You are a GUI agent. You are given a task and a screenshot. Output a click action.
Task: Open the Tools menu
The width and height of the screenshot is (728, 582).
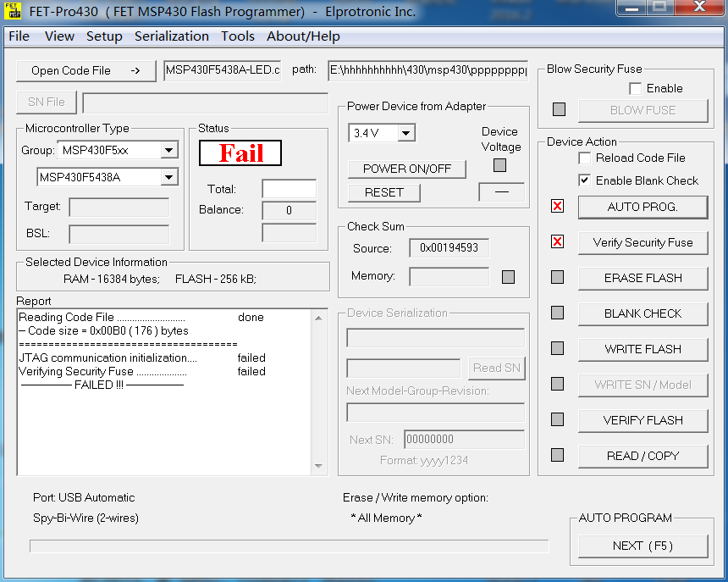click(238, 36)
